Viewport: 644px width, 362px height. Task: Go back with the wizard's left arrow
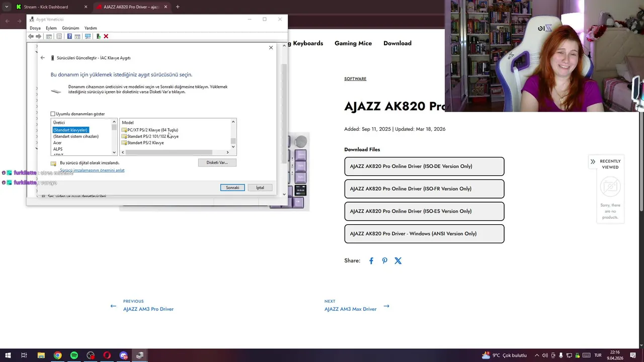pyautogui.click(x=42, y=58)
